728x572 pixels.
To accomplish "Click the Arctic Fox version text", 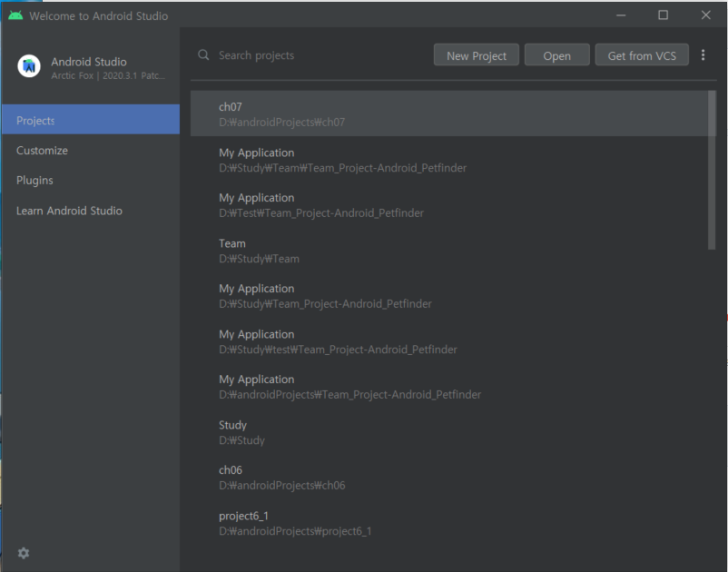I will pos(108,75).
